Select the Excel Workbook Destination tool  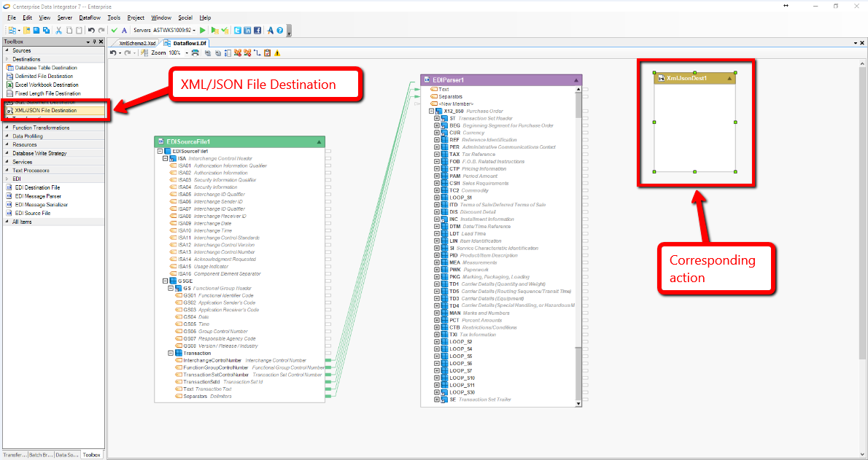coord(46,85)
